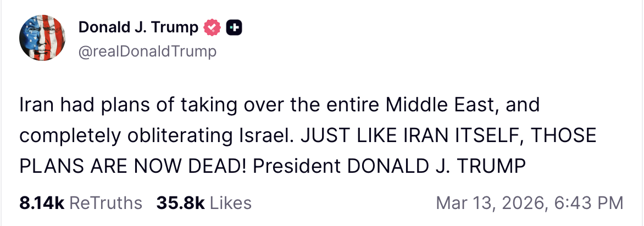Click the "Likes" label text
Image resolution: width=644 pixels, height=226 pixels.
[x=231, y=203]
